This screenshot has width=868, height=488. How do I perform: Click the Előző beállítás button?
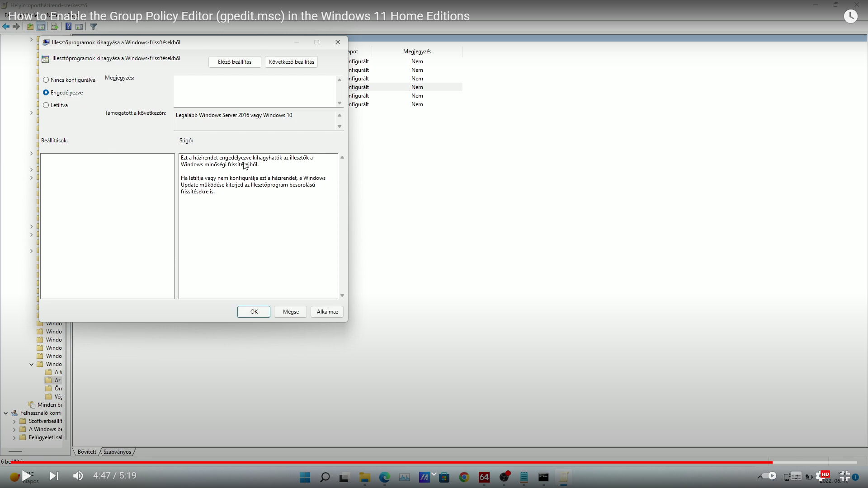tap(235, 62)
